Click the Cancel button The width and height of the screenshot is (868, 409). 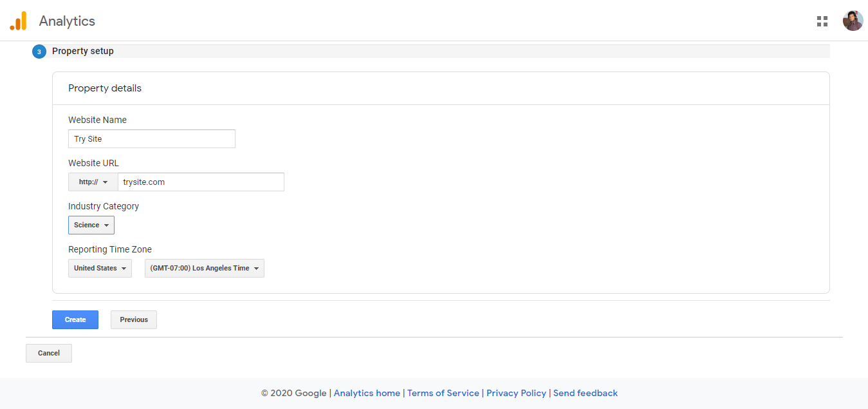[49, 353]
